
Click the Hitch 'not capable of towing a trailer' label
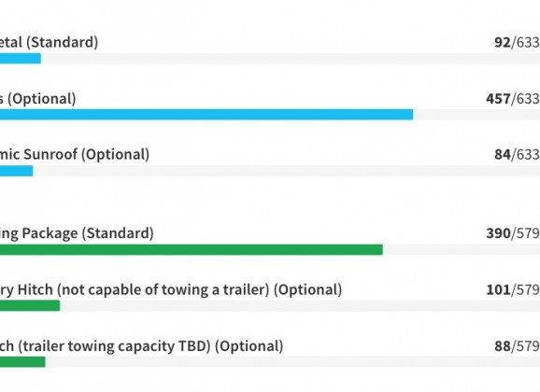[x=171, y=289]
